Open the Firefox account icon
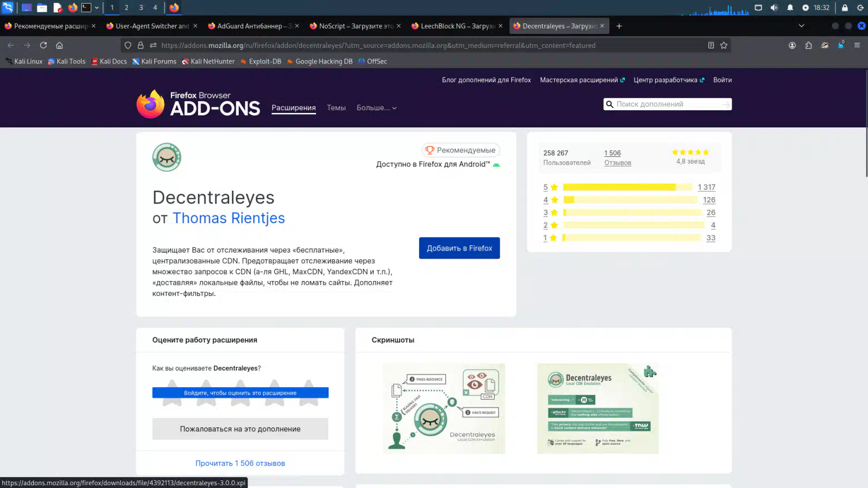868x488 pixels. tap(792, 45)
